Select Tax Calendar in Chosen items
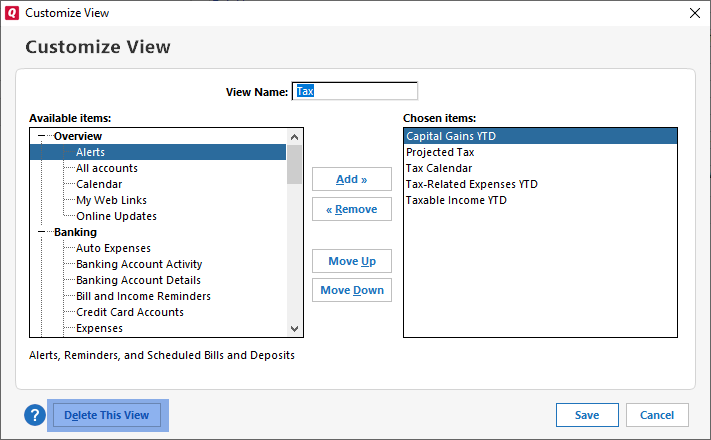 pyautogui.click(x=439, y=168)
